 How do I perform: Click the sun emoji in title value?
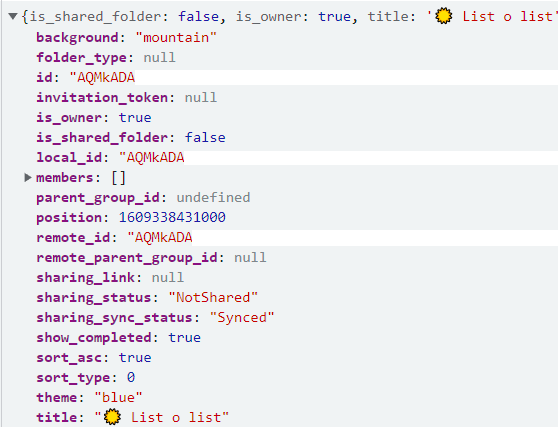coord(112,417)
